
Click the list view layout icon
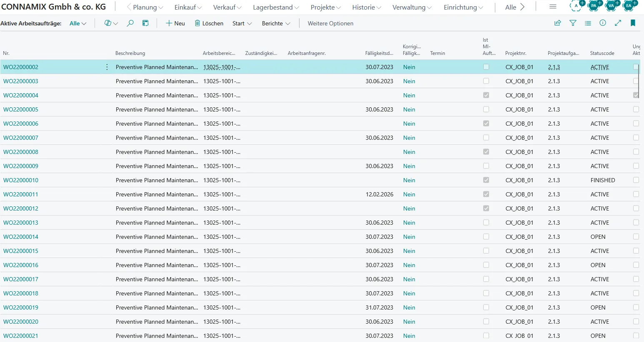588,23
